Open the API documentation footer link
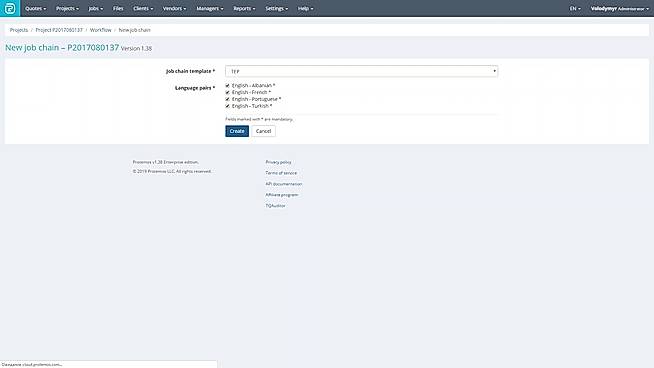The image size is (654, 368). (x=284, y=184)
